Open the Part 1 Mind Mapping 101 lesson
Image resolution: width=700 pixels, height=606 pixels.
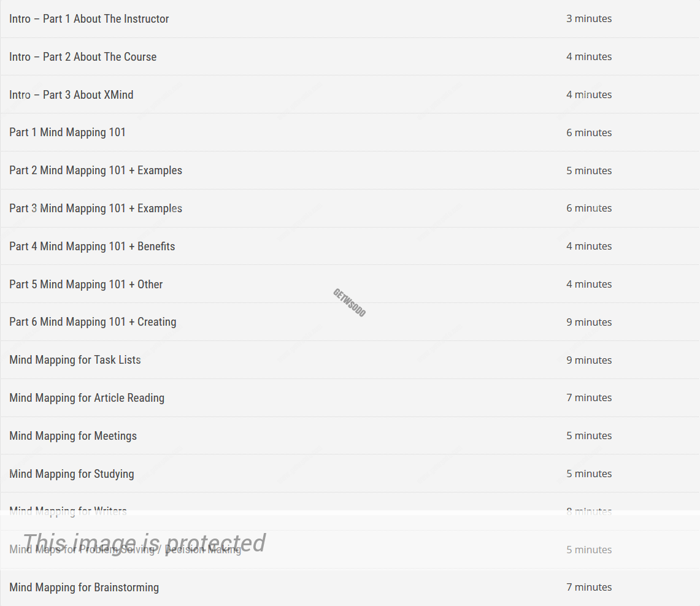click(x=67, y=132)
